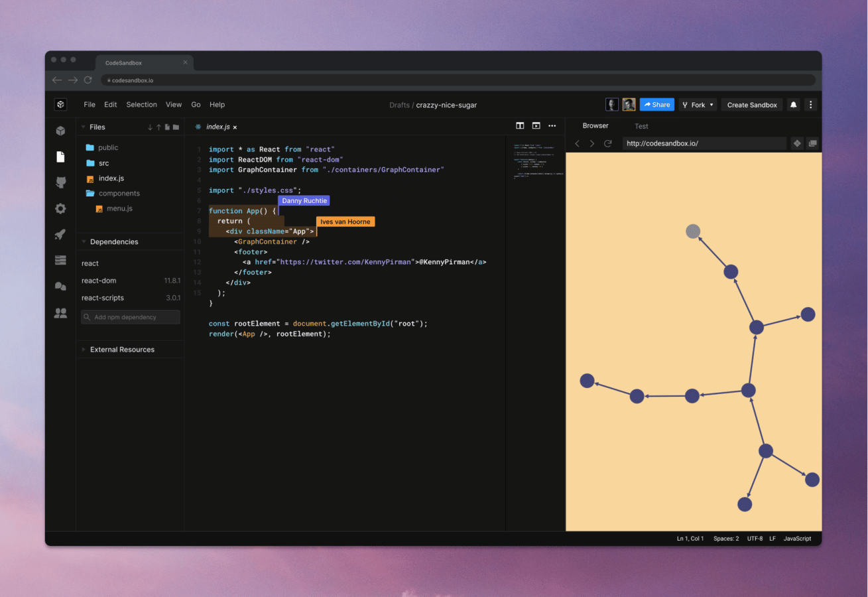Open the Live collaborators sidebar panel

60,313
